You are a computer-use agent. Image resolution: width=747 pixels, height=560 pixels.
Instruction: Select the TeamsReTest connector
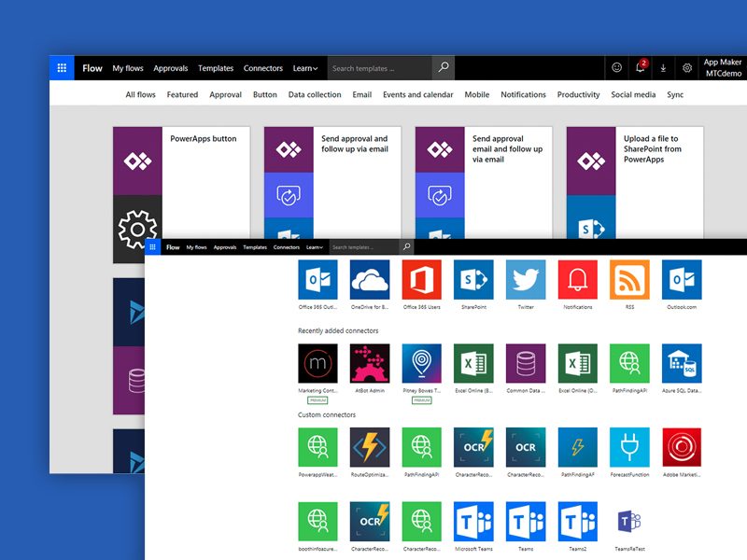[x=629, y=522]
